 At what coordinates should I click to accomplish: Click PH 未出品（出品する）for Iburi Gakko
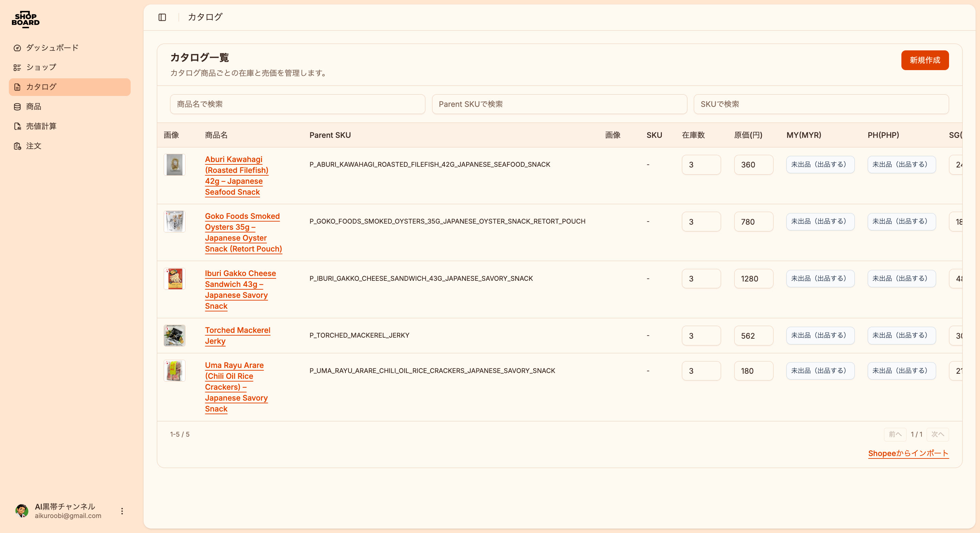[901, 278]
